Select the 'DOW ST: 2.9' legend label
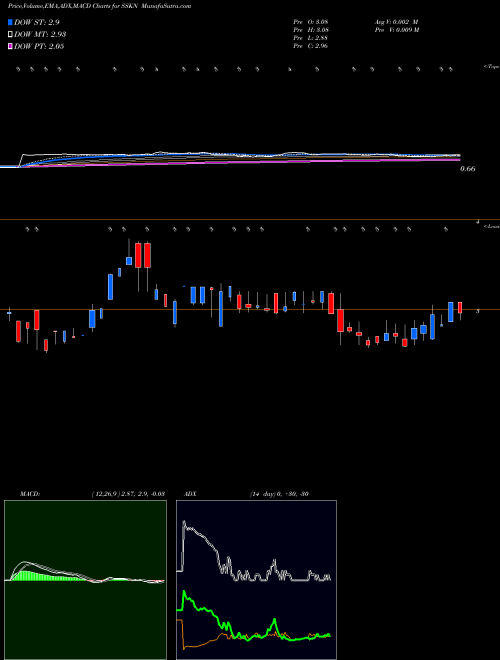 pos(35,22)
